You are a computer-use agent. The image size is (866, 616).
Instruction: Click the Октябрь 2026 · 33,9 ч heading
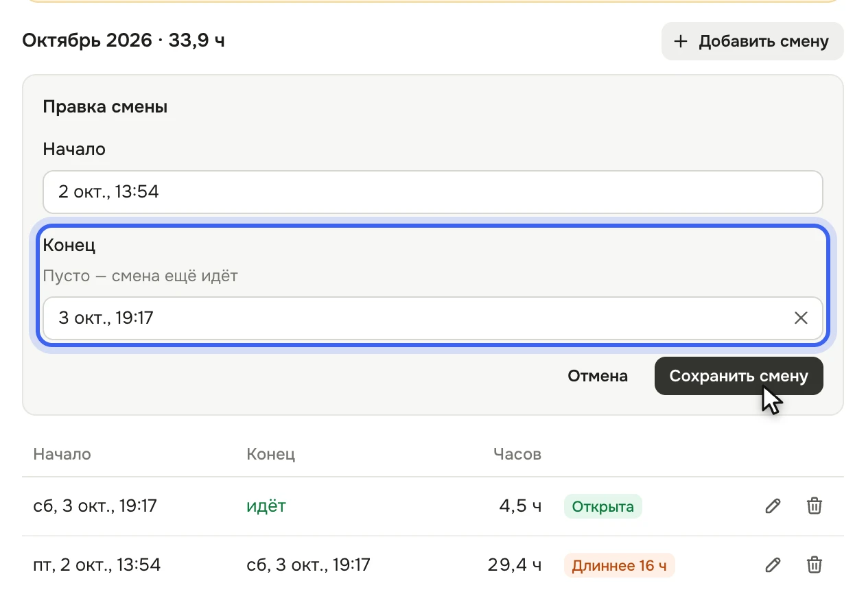coord(124,40)
